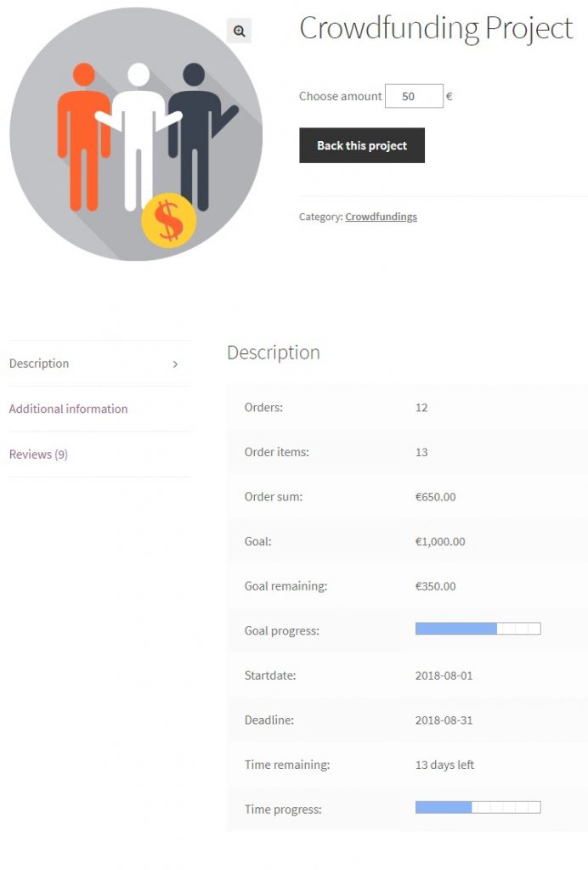This screenshot has width=588, height=870.
Task: Switch to Additional information tab
Action: point(68,409)
